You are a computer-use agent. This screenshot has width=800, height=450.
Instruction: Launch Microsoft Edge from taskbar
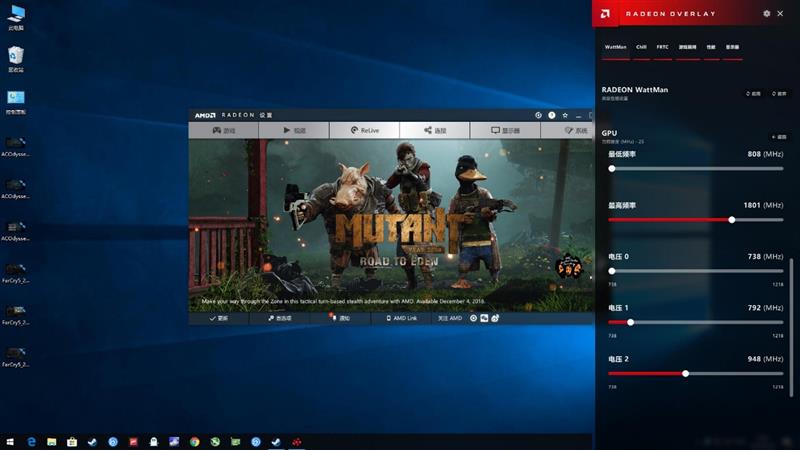point(31,442)
